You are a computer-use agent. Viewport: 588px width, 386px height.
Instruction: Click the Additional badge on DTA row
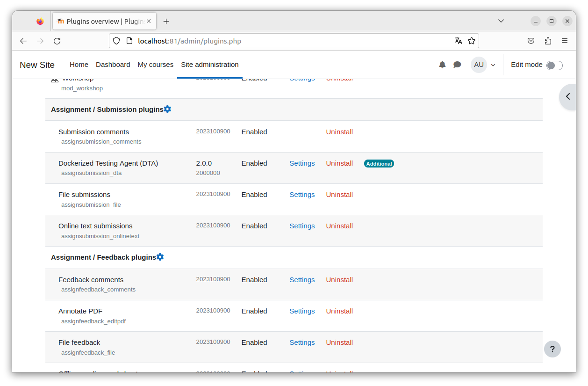point(379,164)
